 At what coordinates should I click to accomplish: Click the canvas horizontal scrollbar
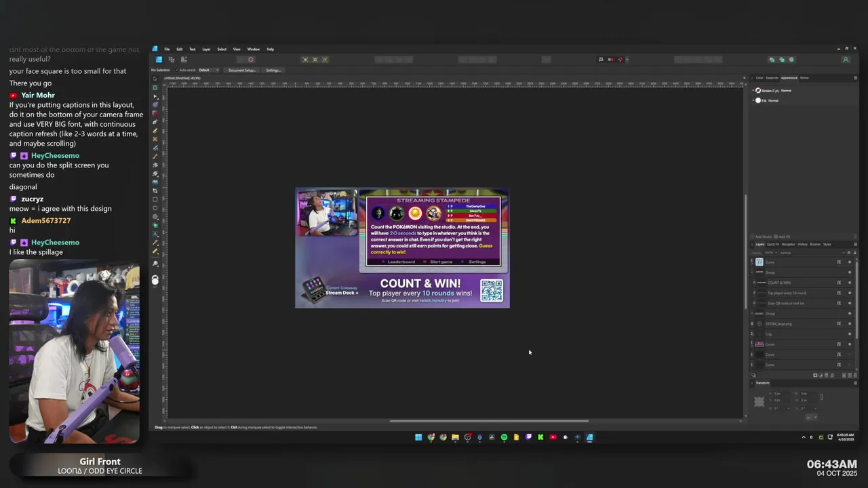point(489,421)
